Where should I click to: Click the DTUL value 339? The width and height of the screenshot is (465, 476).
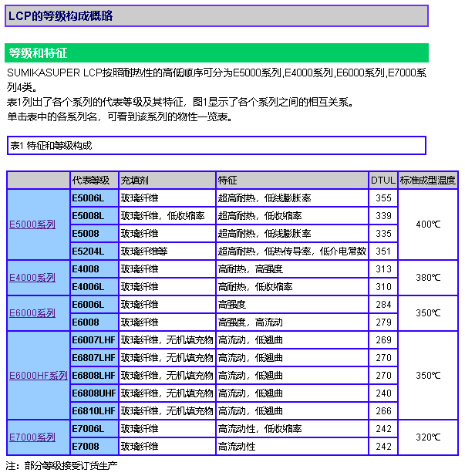click(x=383, y=216)
